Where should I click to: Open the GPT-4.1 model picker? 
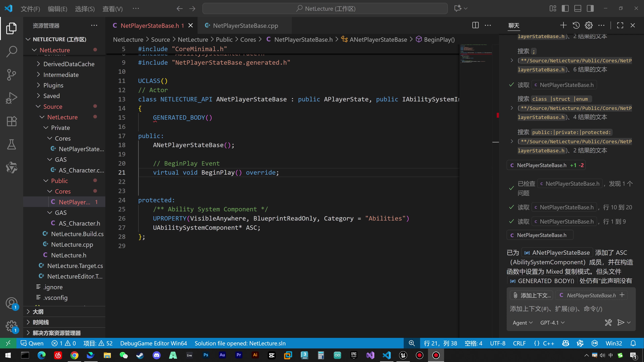click(552, 322)
